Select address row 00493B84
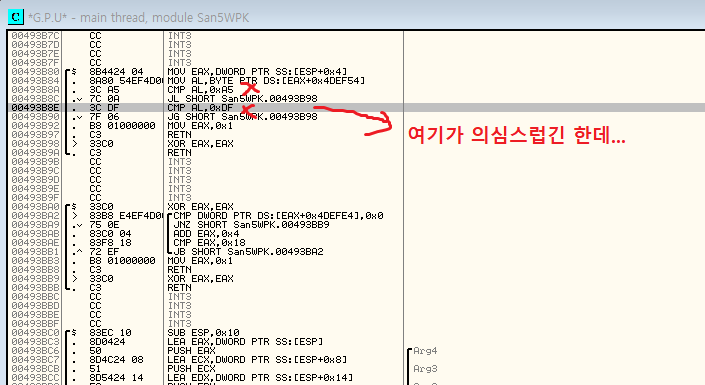 [35, 81]
